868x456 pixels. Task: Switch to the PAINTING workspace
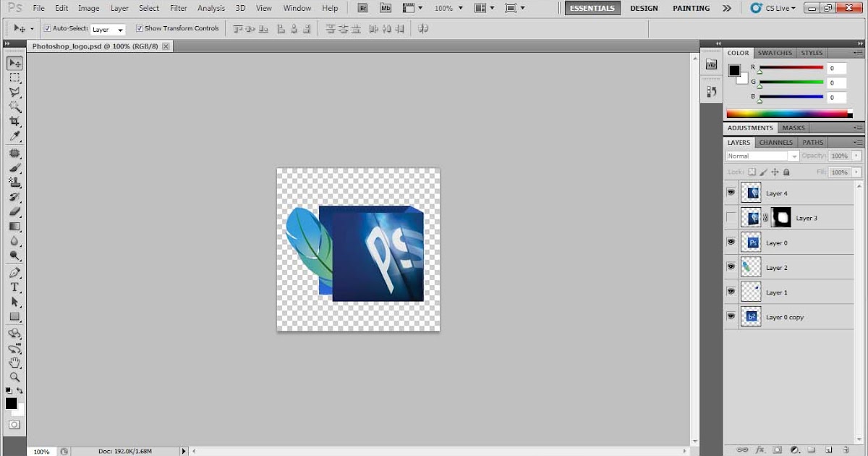point(690,8)
